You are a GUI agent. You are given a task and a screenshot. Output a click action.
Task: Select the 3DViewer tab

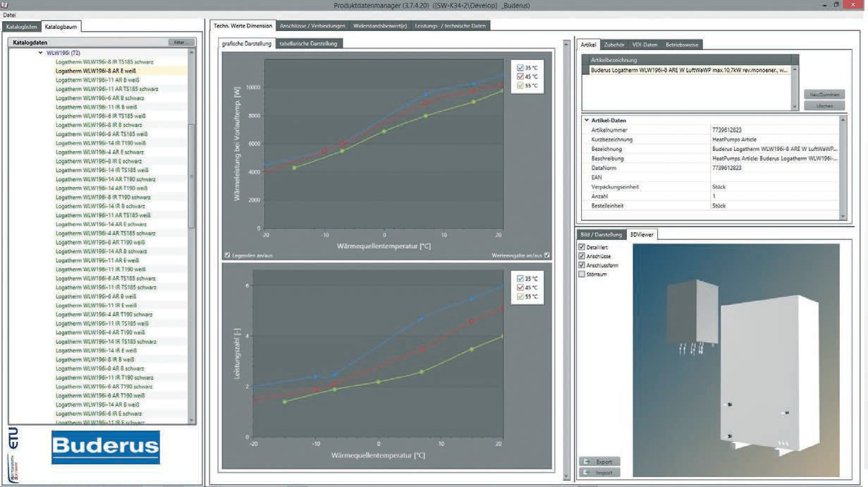pyautogui.click(x=642, y=234)
